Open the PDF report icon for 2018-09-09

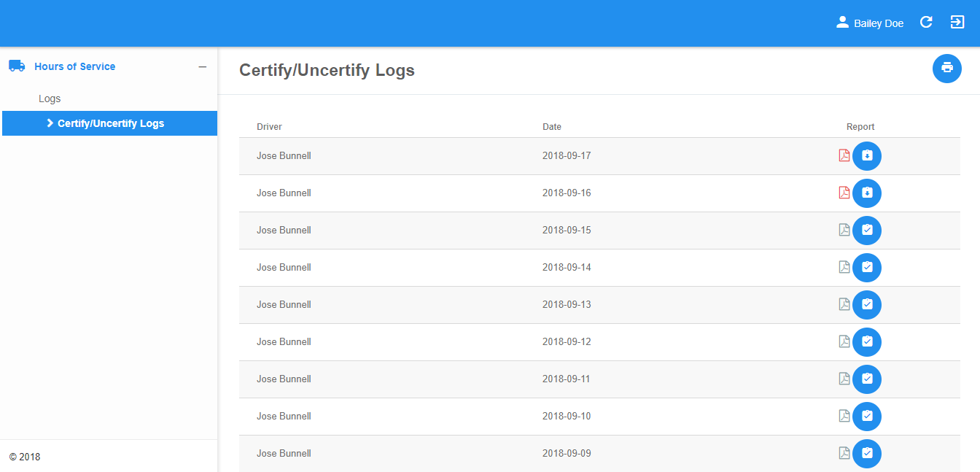click(844, 453)
